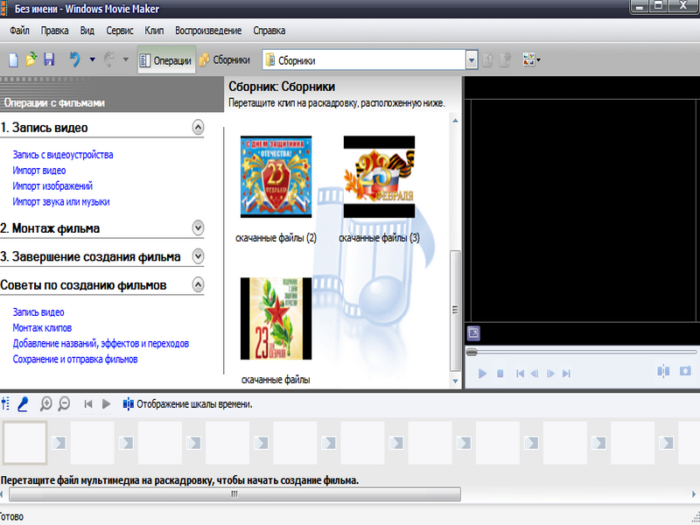Open the Клип menu
The image size is (700, 525).
(154, 30)
